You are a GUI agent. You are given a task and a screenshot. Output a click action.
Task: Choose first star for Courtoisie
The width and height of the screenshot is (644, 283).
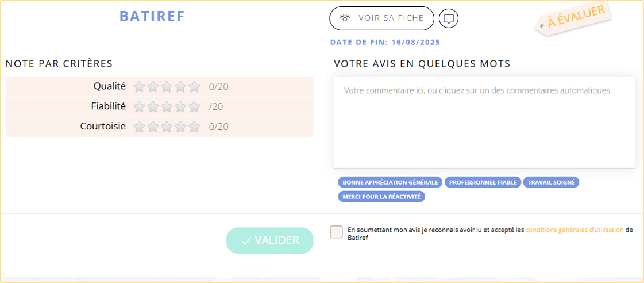click(139, 127)
